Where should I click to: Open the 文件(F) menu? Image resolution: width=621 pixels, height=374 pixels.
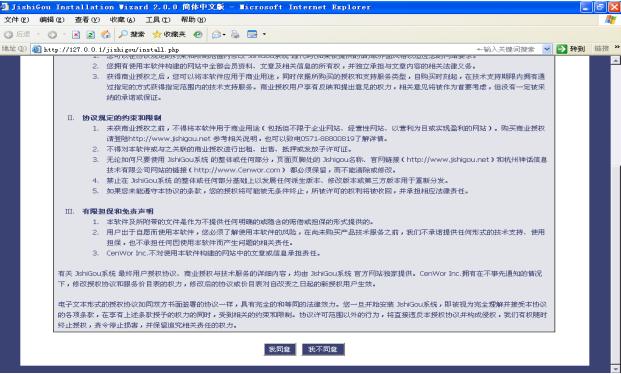tap(17, 19)
